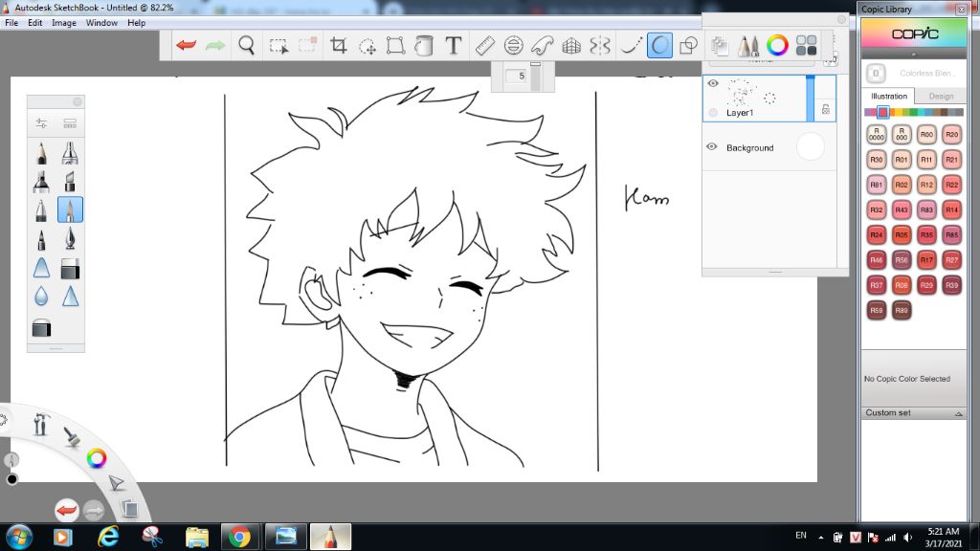Select the Quick Transform tool
Viewport: 980px width, 551px height.
367,46
